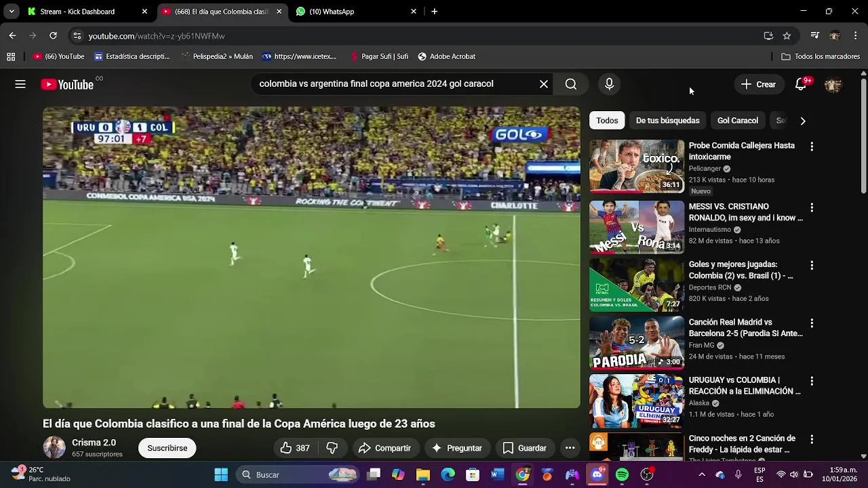Open the Windows taskbar Buscar search box

(x=298, y=474)
